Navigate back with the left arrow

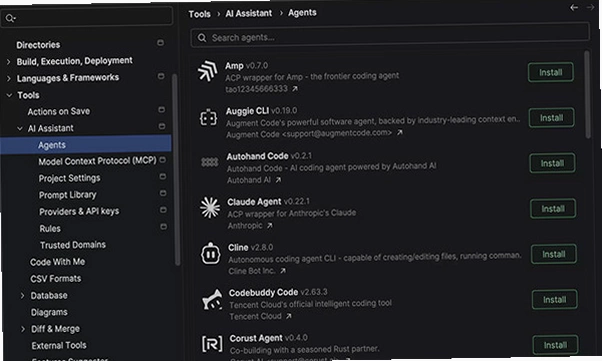[x=574, y=7]
